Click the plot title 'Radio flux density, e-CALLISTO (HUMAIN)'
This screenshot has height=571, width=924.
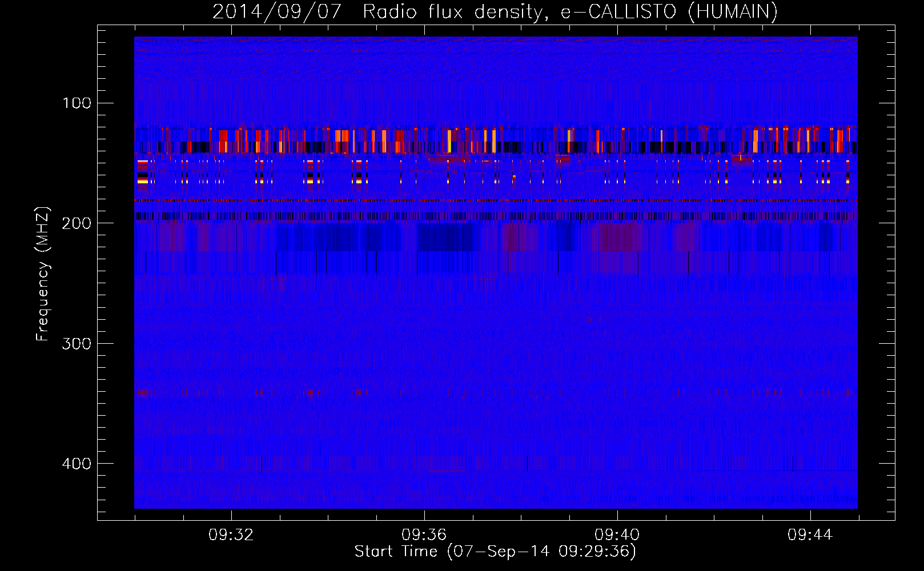pyautogui.click(x=570, y=11)
